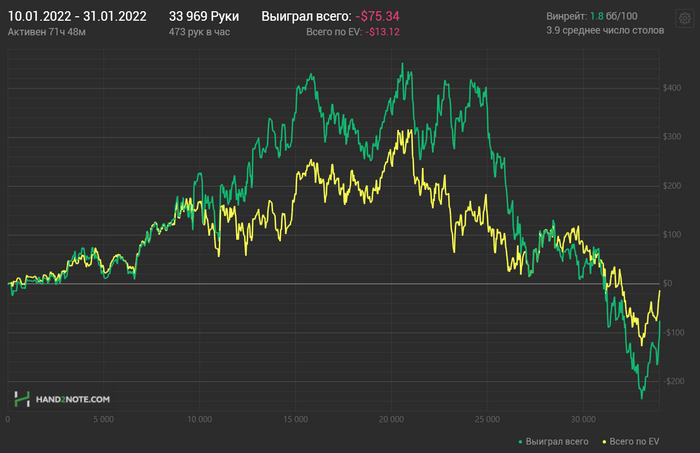Click the $0 baseline axis label
Screen dimensions: 700x453
point(667,283)
